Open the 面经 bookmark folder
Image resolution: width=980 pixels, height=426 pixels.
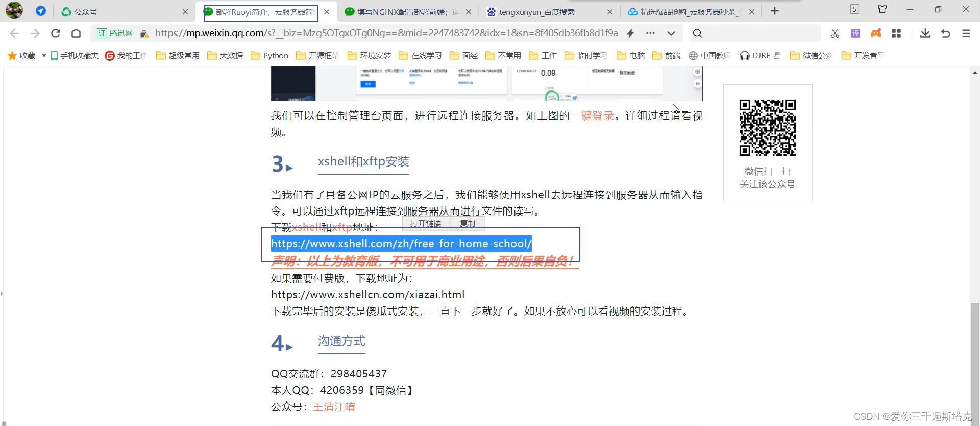464,56
